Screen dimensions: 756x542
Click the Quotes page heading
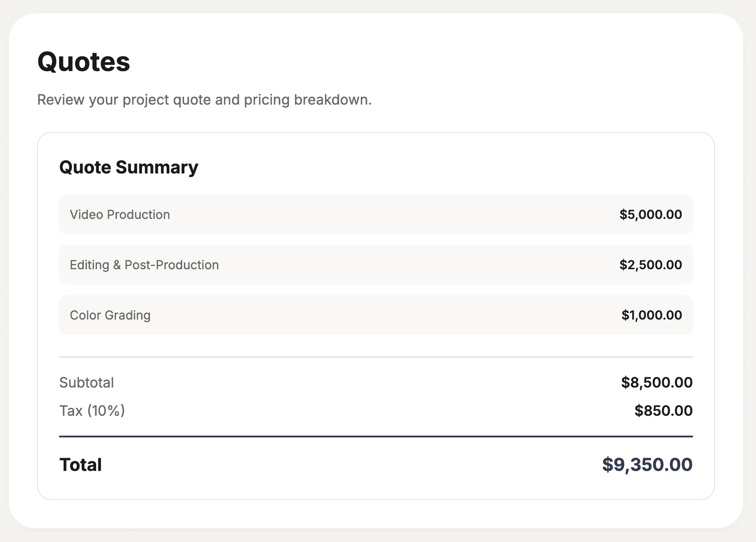84,61
